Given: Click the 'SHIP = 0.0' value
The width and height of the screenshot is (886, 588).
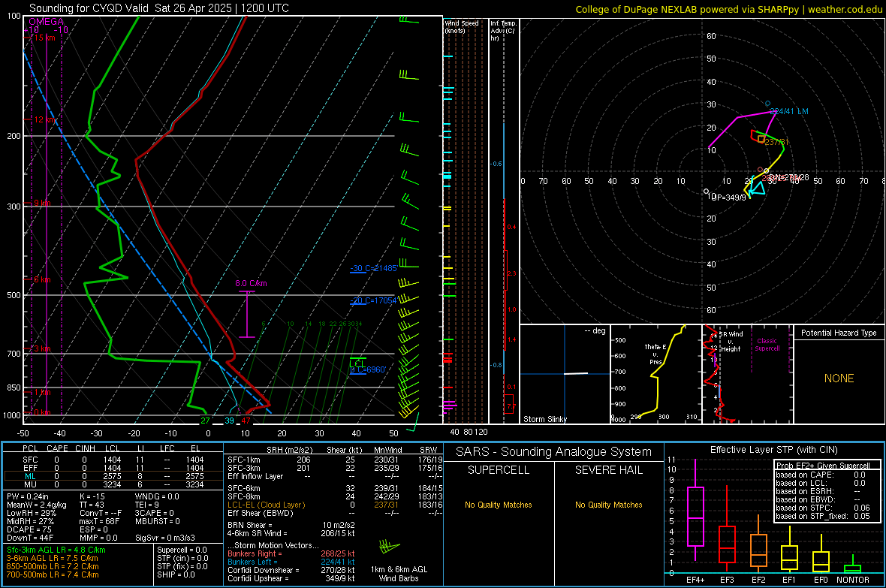Looking at the screenshot, I should click(176, 574).
